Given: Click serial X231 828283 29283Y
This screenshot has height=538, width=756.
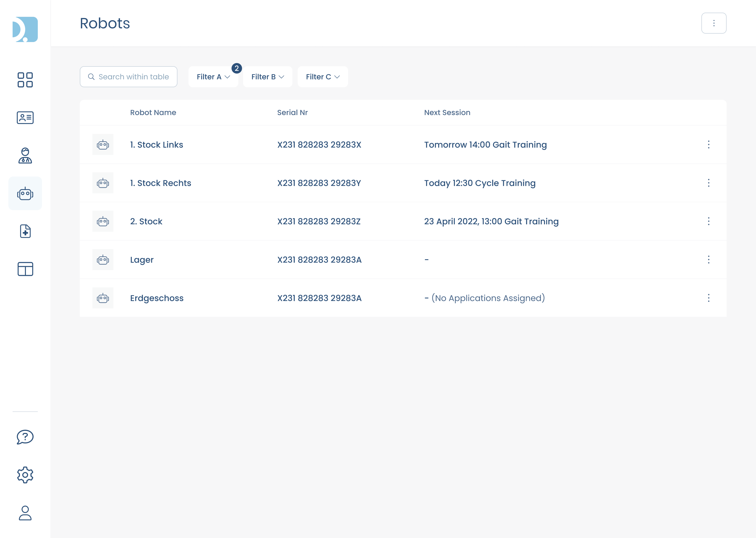Looking at the screenshot, I should (x=319, y=183).
